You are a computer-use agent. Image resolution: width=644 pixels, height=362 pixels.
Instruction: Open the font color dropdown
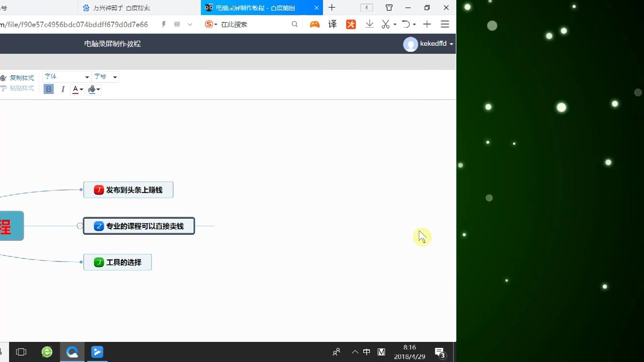[x=78, y=89]
